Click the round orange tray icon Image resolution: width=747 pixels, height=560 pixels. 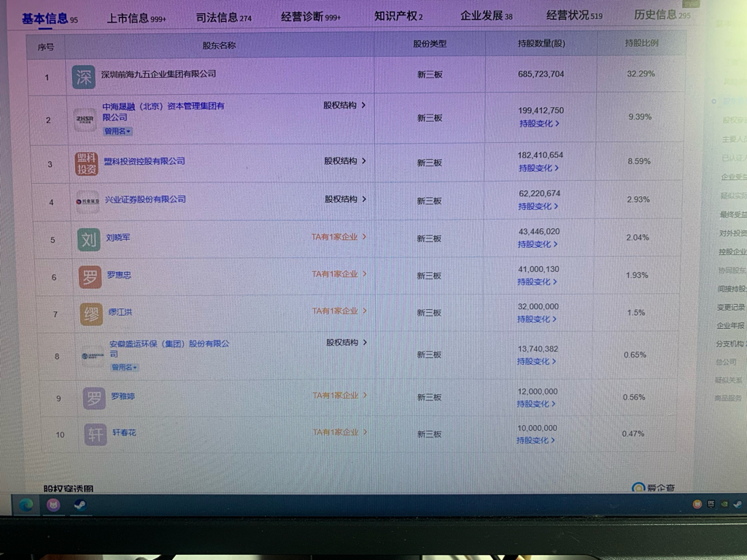pyautogui.click(x=697, y=505)
